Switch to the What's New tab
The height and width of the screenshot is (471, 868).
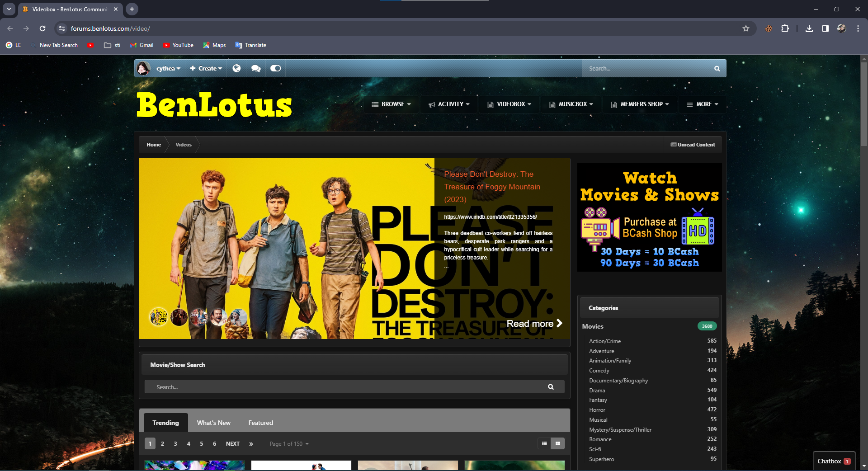click(x=214, y=423)
